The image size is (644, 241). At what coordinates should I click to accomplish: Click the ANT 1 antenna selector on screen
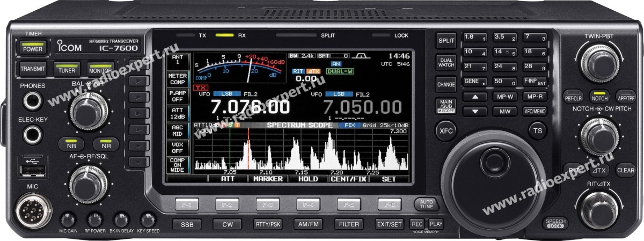178,59
